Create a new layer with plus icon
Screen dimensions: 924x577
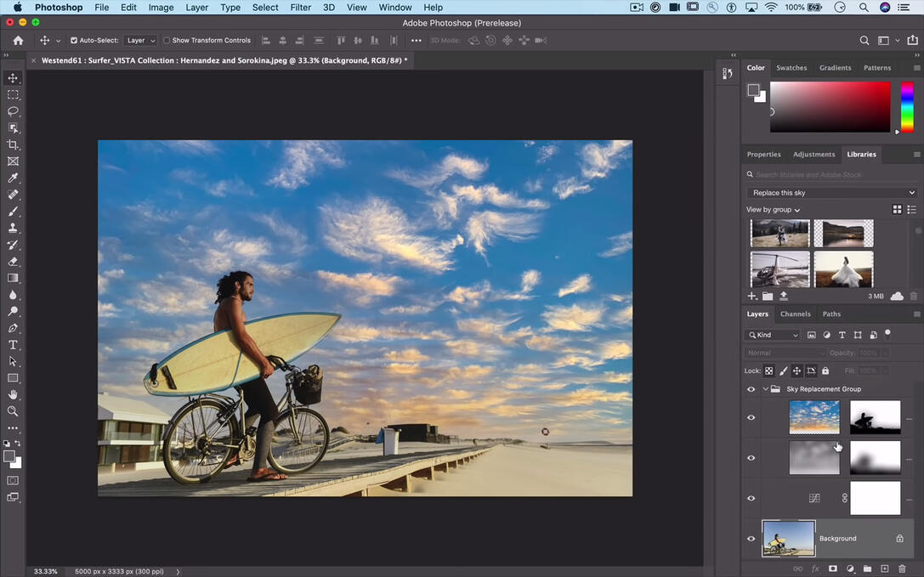(884, 569)
